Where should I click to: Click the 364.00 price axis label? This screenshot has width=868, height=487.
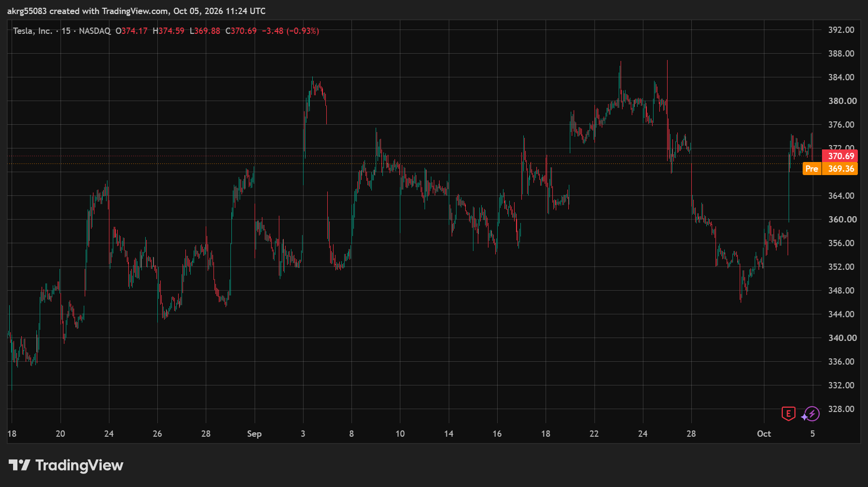[841, 196]
